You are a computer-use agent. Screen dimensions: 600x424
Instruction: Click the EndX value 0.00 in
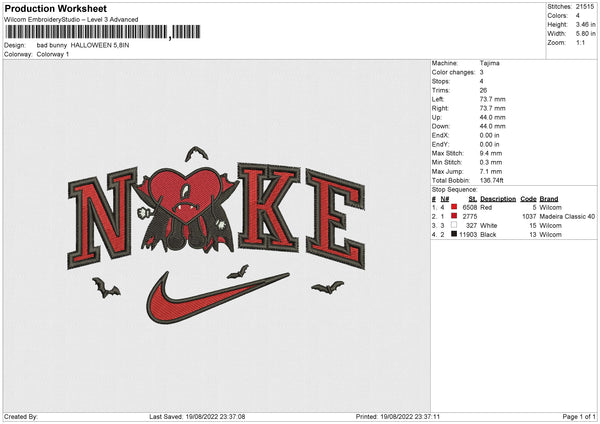489,135
